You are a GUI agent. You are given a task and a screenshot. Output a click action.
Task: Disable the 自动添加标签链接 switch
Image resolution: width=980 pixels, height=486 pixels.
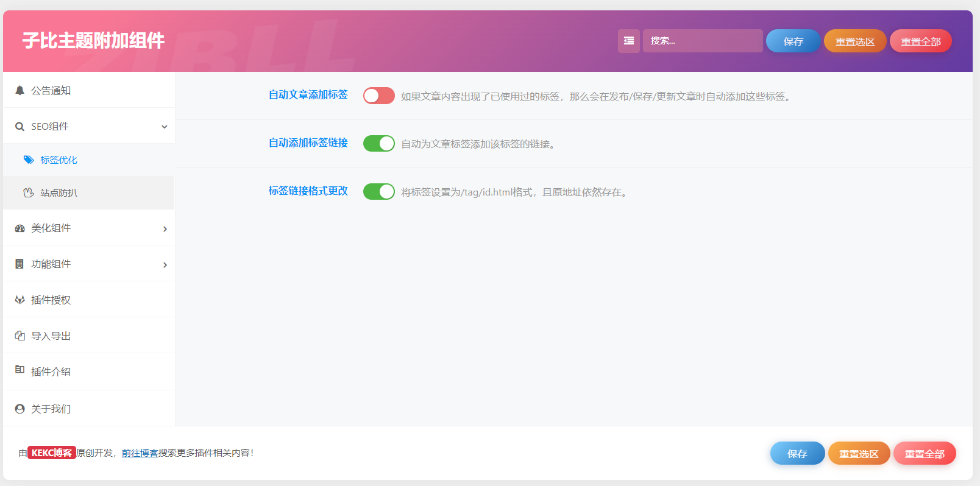(x=379, y=143)
